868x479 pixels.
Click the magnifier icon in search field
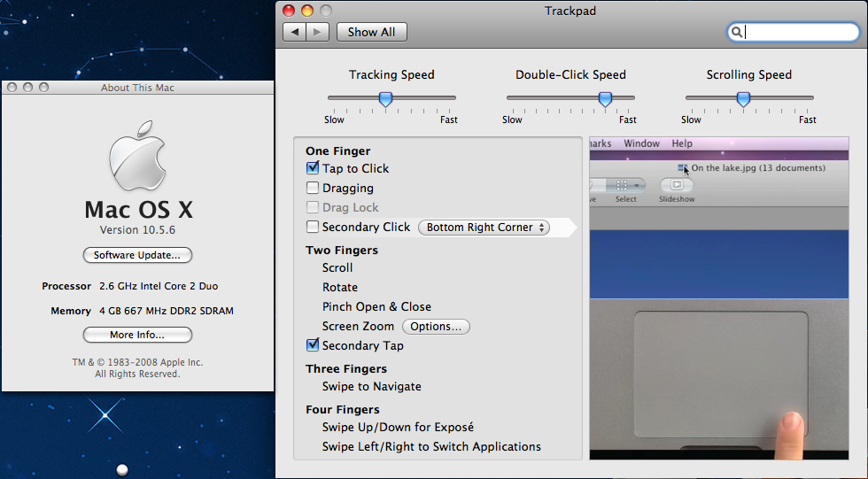pos(737,32)
